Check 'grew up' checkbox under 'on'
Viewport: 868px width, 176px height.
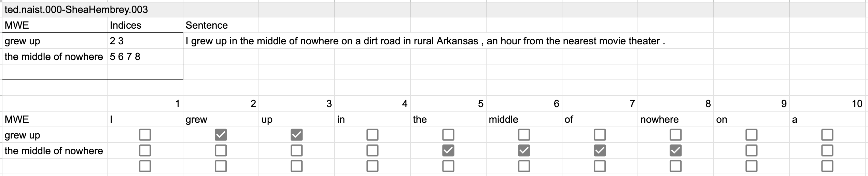[751, 135]
